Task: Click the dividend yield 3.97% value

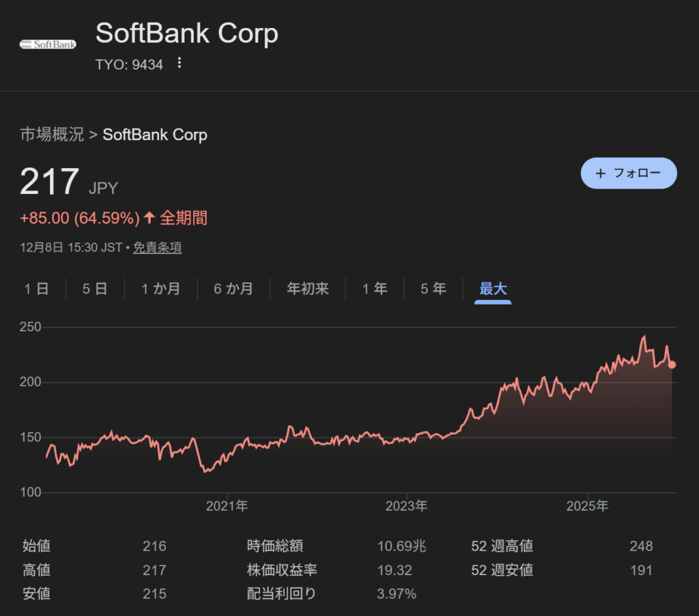Action: (397, 594)
